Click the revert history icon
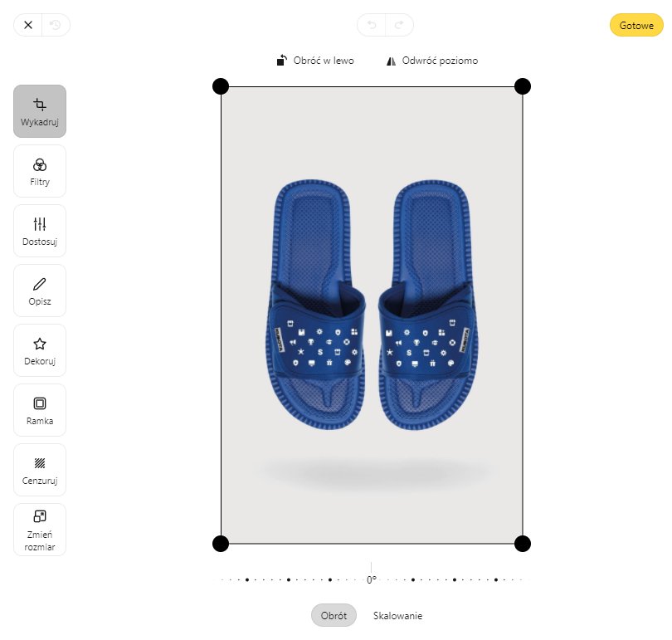This screenshot has height=640, width=672. tap(56, 25)
